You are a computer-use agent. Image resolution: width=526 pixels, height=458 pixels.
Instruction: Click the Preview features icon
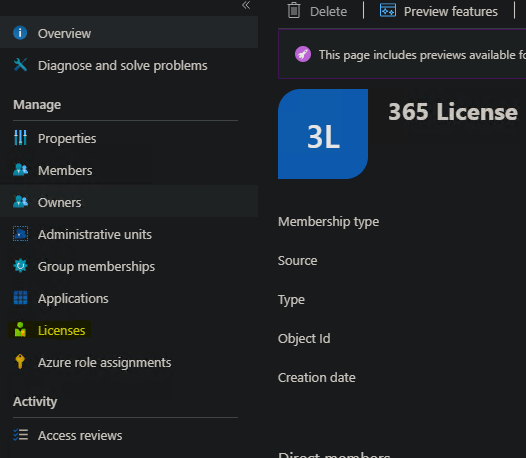coord(388,10)
